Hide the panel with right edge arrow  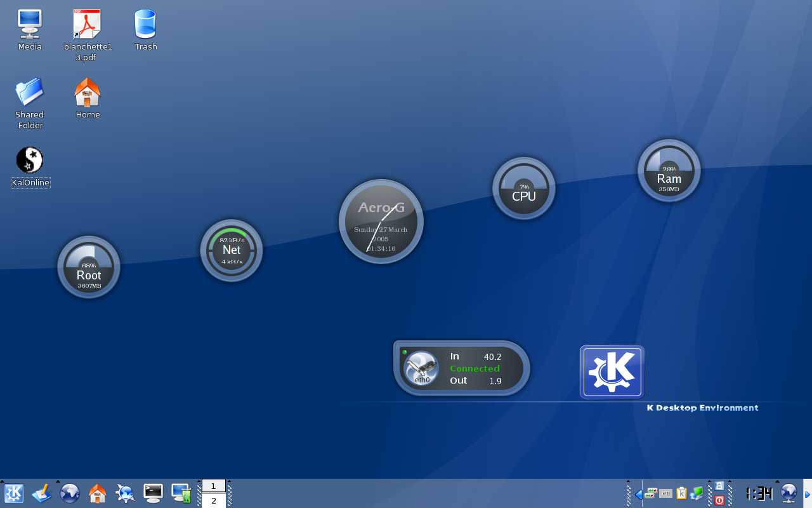click(808, 494)
